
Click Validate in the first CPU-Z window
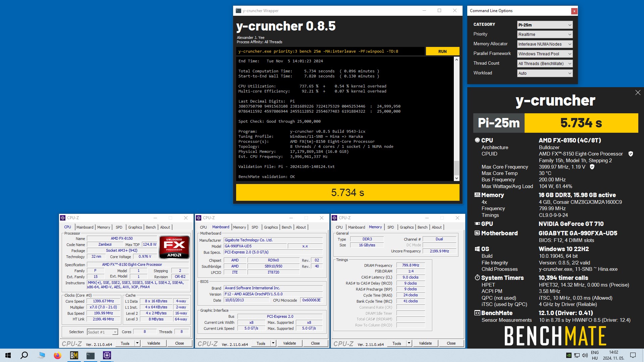point(154,343)
